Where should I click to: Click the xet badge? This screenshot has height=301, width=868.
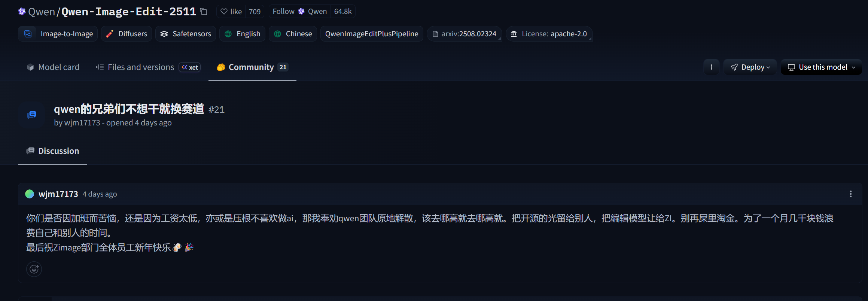190,67
